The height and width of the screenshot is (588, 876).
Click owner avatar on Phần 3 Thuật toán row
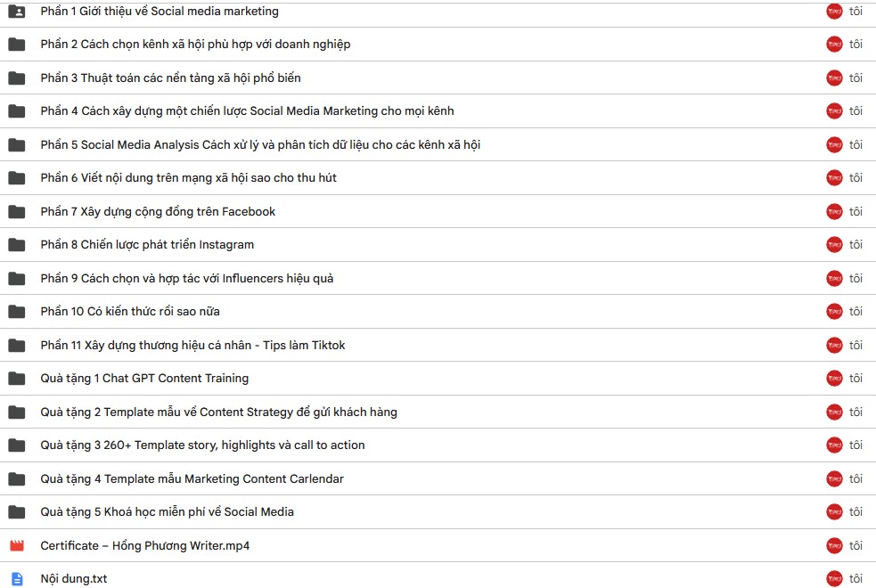click(x=834, y=78)
